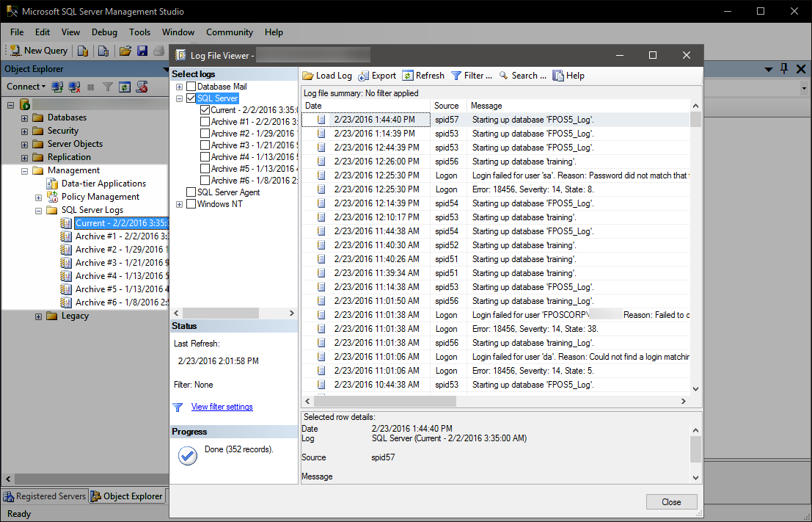Click the Close button in Log File Viewer
The width and height of the screenshot is (812, 522).
point(671,501)
